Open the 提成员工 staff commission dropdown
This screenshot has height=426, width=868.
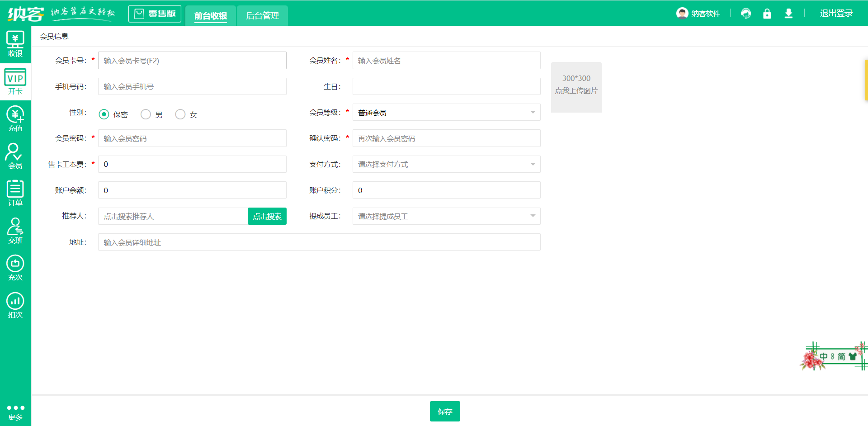pos(446,216)
